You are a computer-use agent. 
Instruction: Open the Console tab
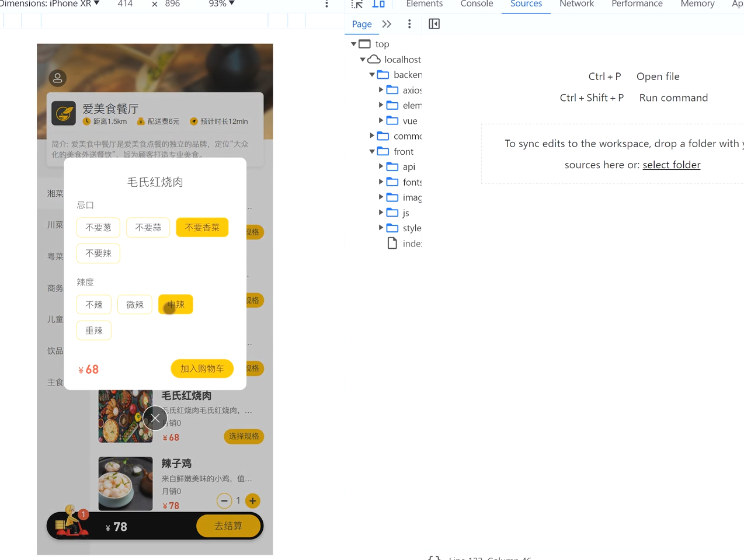tap(477, 4)
